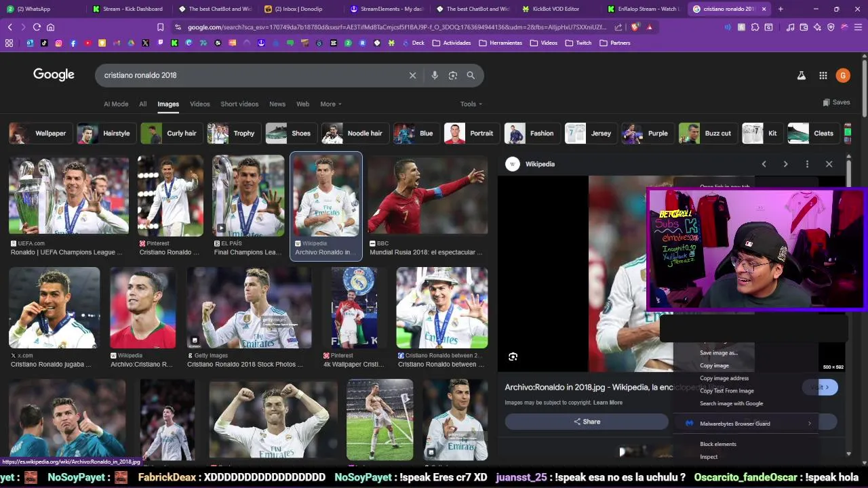Open the Google account avatar
This screenshot has width=868, height=488.
coord(843,75)
